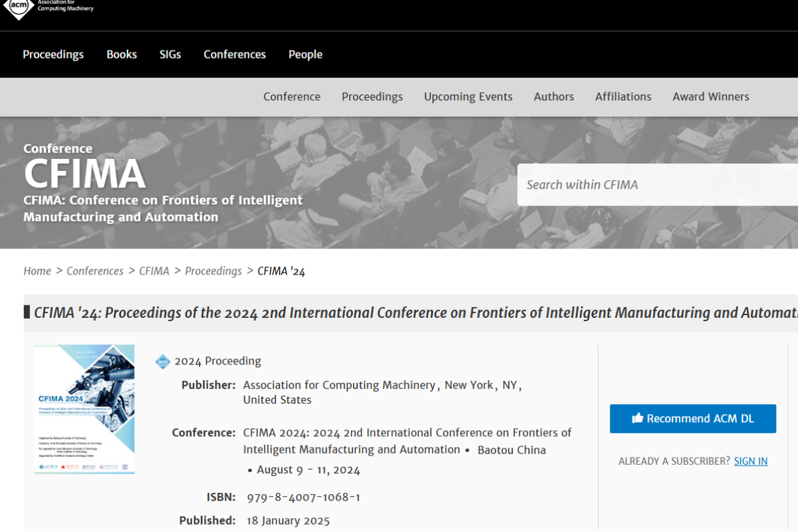Open the Proceedings item in black navigation bar
The width and height of the screenshot is (798, 532).
53,55
